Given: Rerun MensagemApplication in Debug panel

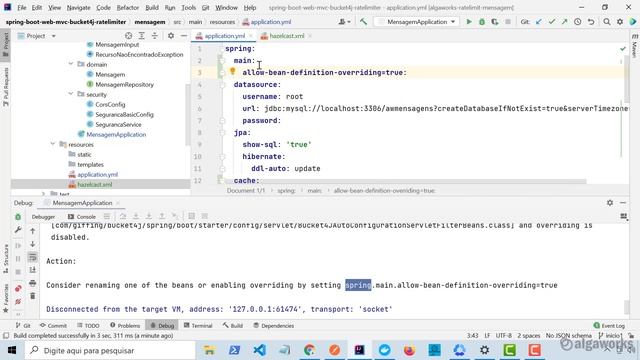Looking at the screenshot, I should point(18,217).
